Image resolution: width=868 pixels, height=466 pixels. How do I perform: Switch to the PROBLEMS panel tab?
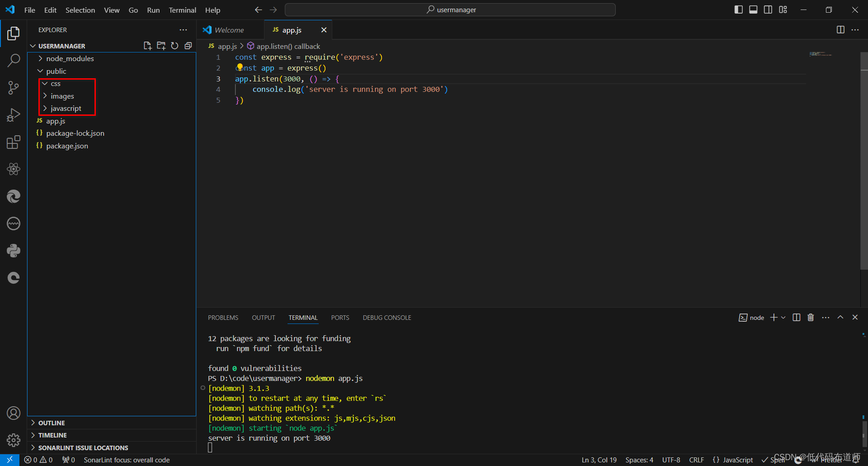point(223,318)
